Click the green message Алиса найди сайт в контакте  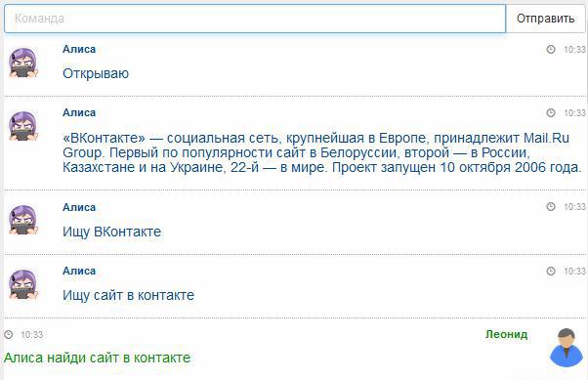coord(97,358)
